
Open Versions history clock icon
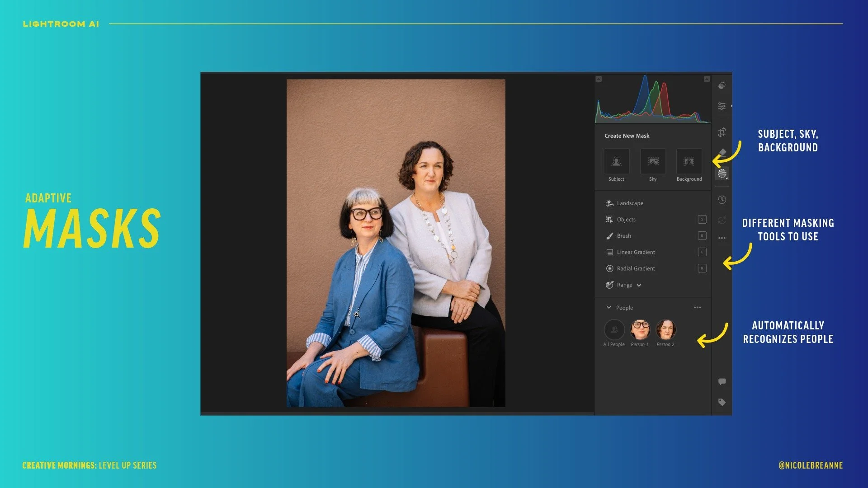[x=722, y=200]
